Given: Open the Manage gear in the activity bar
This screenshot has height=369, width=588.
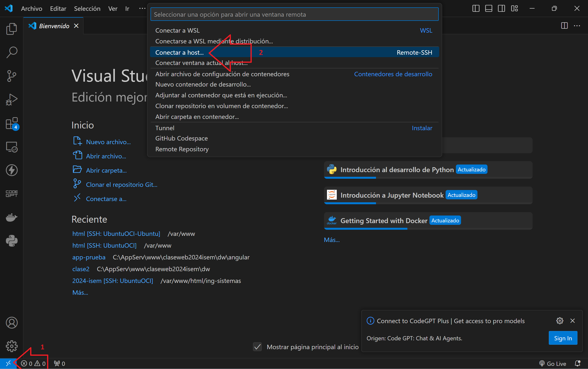Looking at the screenshot, I should (x=12, y=346).
